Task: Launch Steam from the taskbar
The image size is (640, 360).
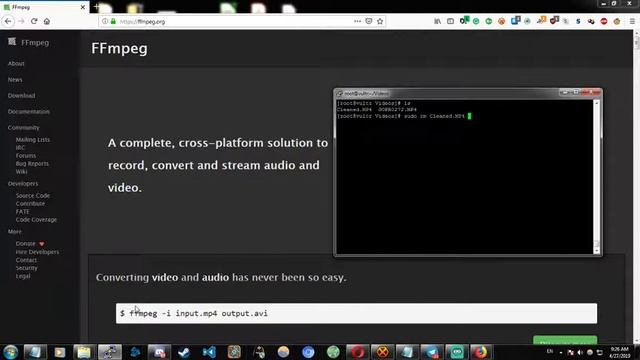Action: (184, 352)
